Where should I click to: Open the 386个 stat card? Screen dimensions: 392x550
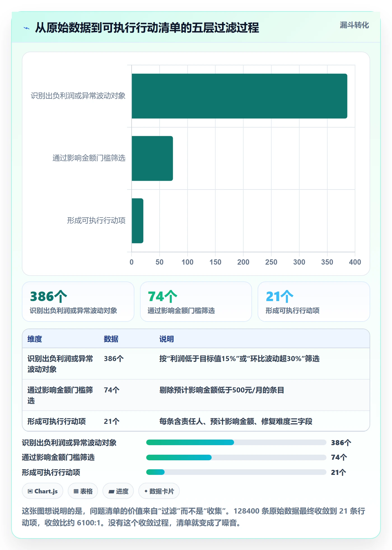pos(78,302)
